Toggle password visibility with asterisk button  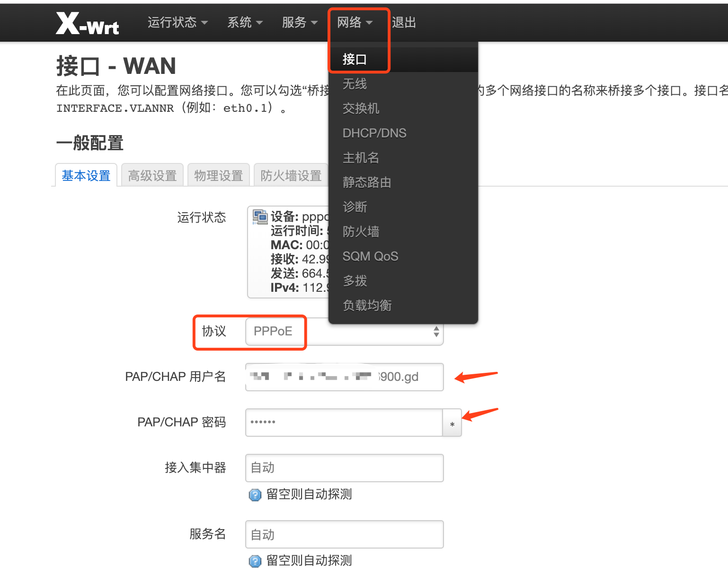click(x=452, y=424)
